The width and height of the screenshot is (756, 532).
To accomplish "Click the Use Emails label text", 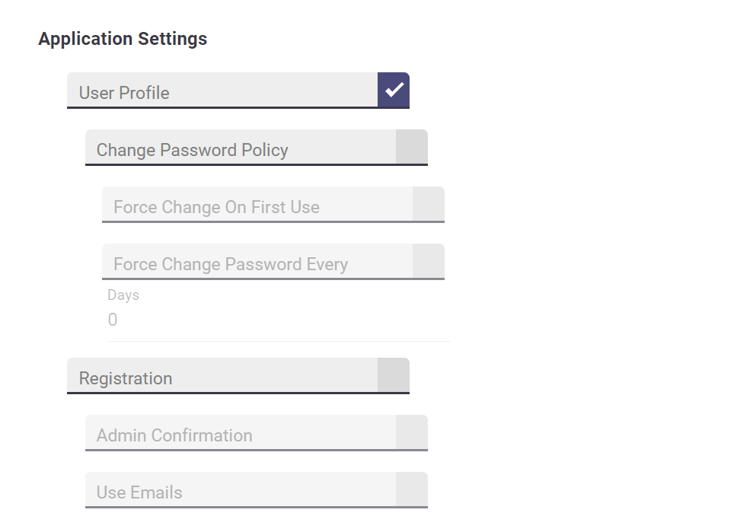I will [139, 492].
